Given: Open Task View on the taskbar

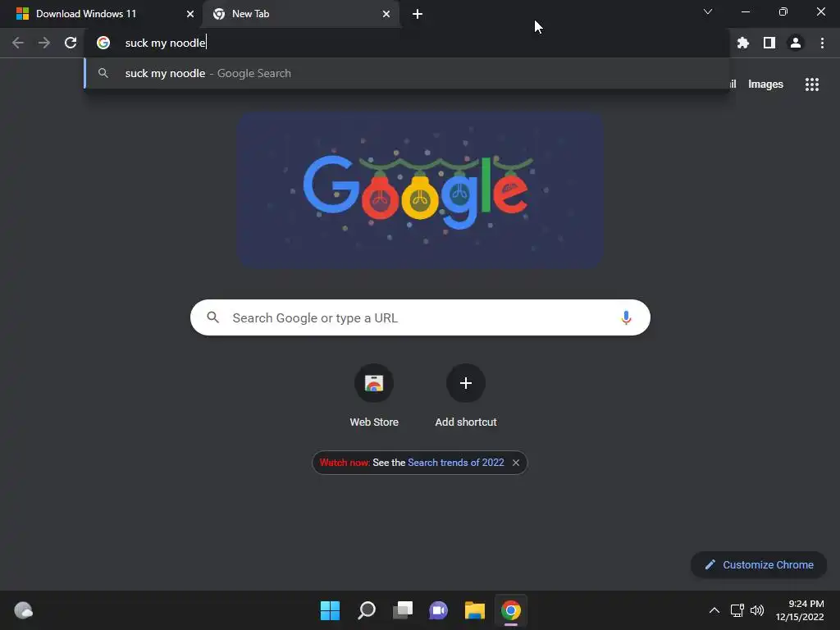Looking at the screenshot, I should tap(403, 610).
